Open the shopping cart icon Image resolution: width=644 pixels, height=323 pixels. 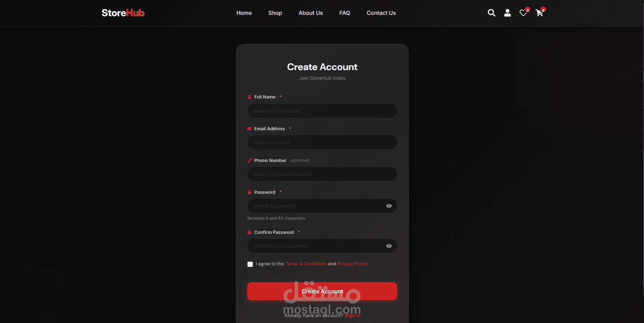point(539,13)
